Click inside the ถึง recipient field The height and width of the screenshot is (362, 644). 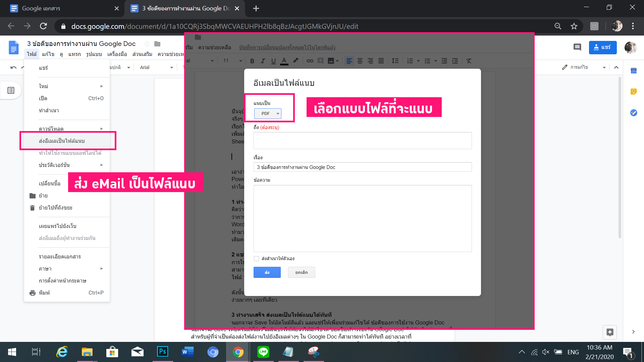363,140
